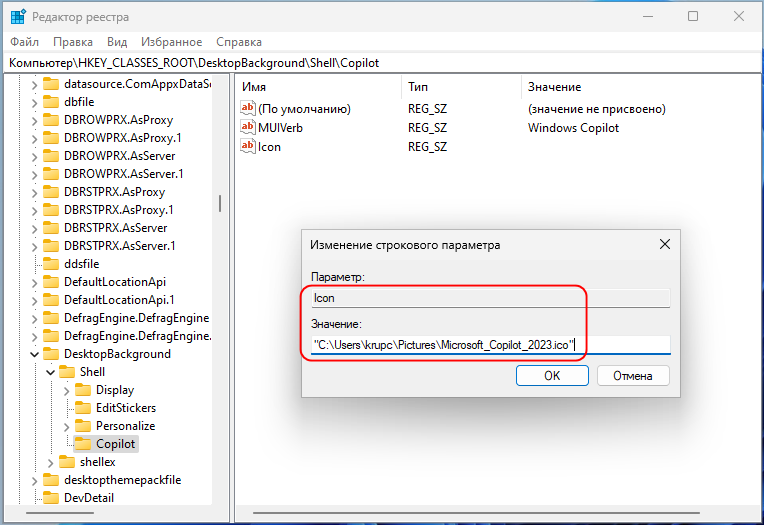
Task: Expand the Personalize key
Action: pyautogui.click(x=66, y=427)
